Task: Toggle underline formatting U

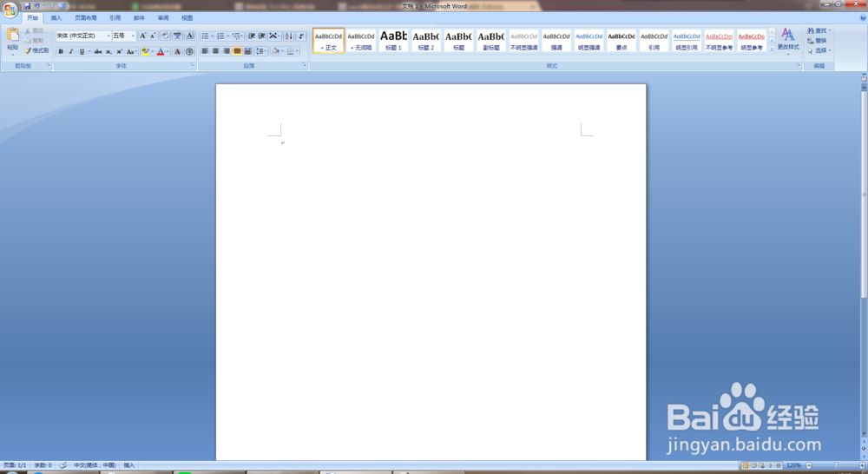Action: point(82,51)
